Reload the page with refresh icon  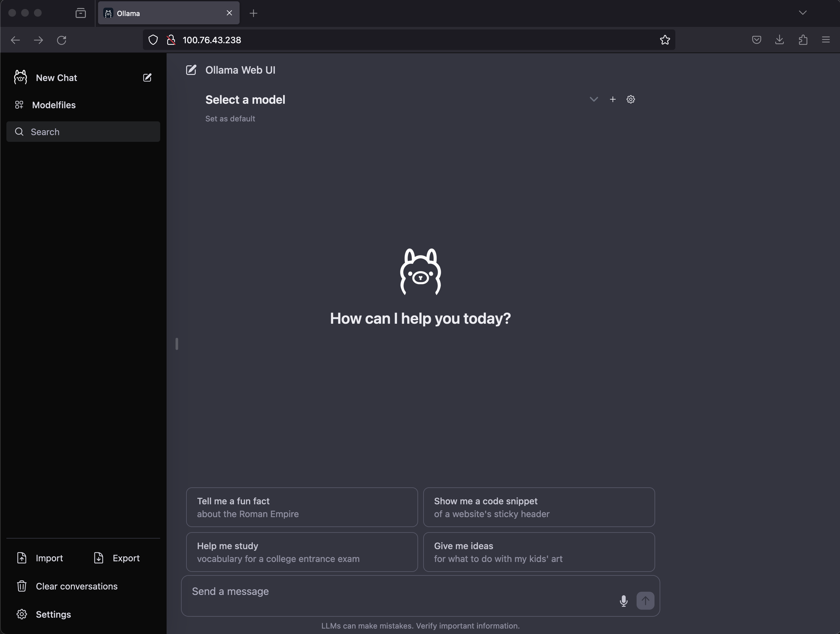[x=62, y=40]
